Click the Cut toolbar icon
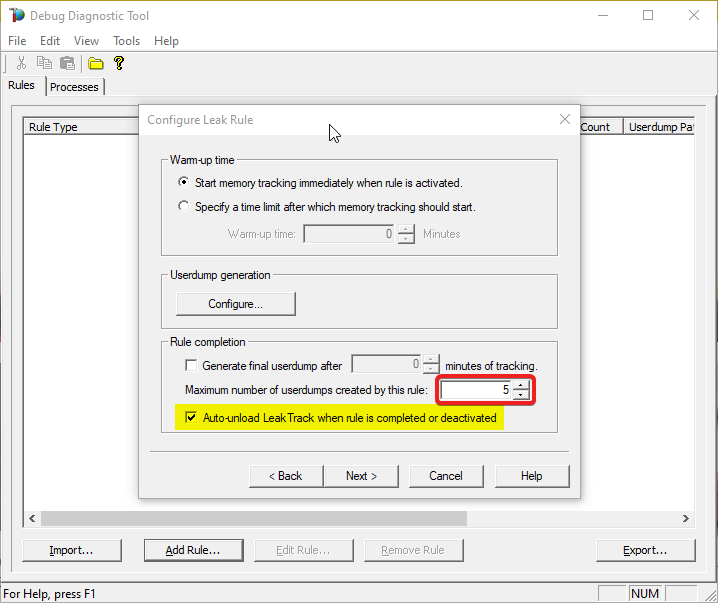The height and width of the screenshot is (603, 718). tap(21, 63)
